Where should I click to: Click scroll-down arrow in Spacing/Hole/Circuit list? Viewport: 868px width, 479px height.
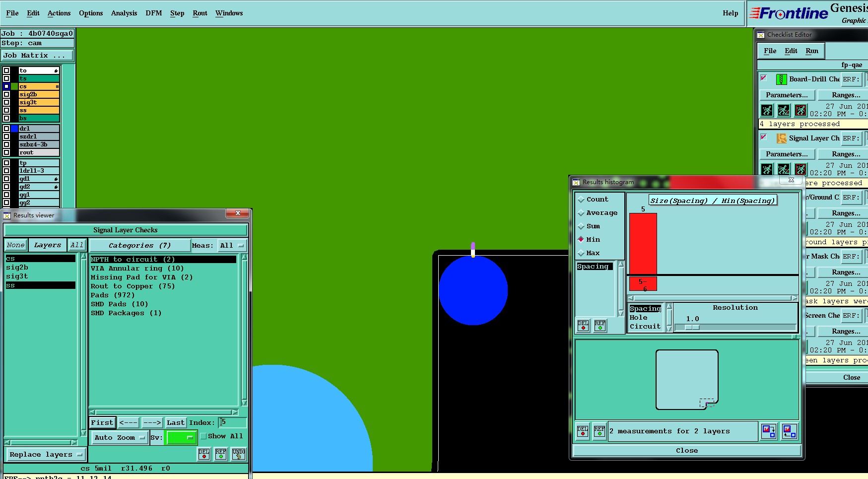coord(669,328)
